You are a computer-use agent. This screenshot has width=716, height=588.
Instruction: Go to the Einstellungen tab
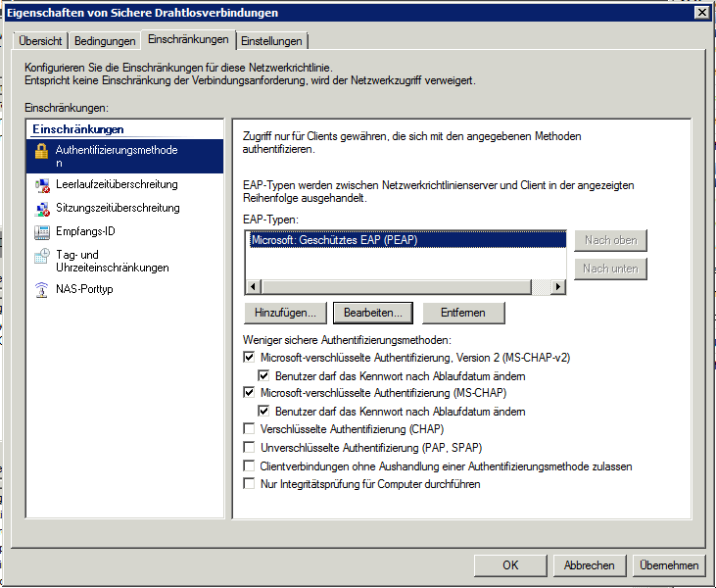tap(272, 41)
